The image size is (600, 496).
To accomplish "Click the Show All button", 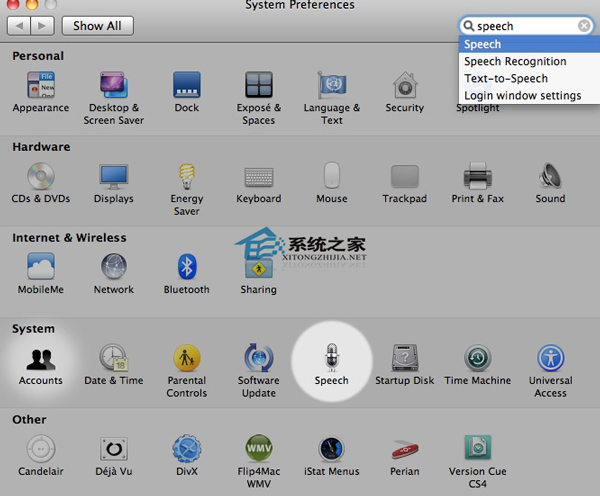I will (98, 25).
